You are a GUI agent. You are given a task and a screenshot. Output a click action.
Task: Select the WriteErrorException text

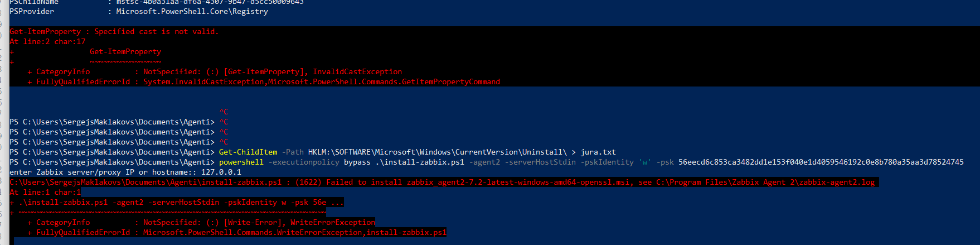tap(333, 222)
